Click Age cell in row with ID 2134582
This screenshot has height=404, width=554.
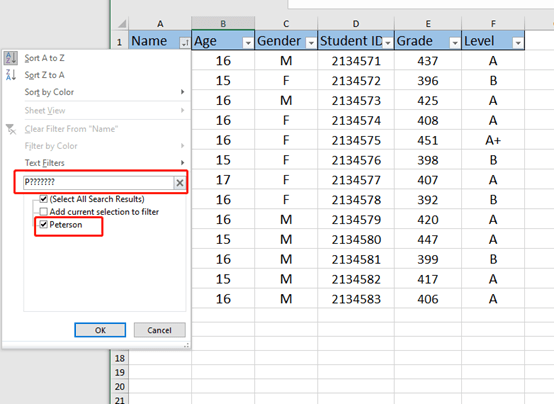[223, 279]
